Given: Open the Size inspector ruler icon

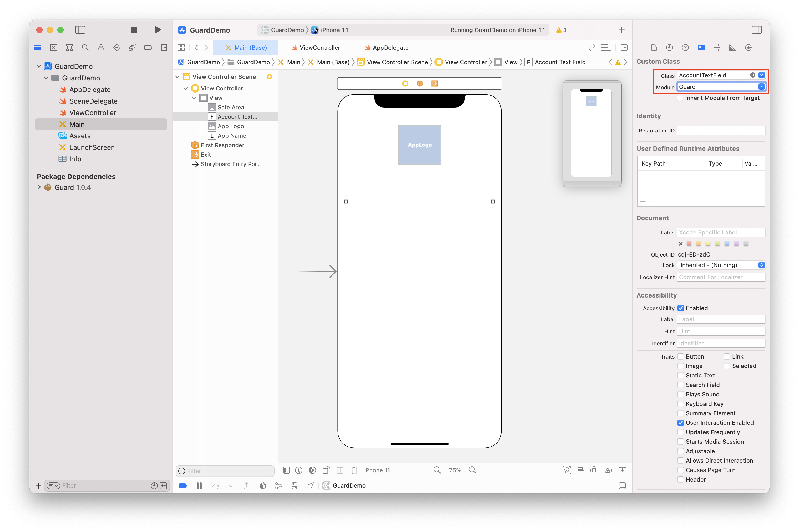Looking at the screenshot, I should [x=732, y=48].
